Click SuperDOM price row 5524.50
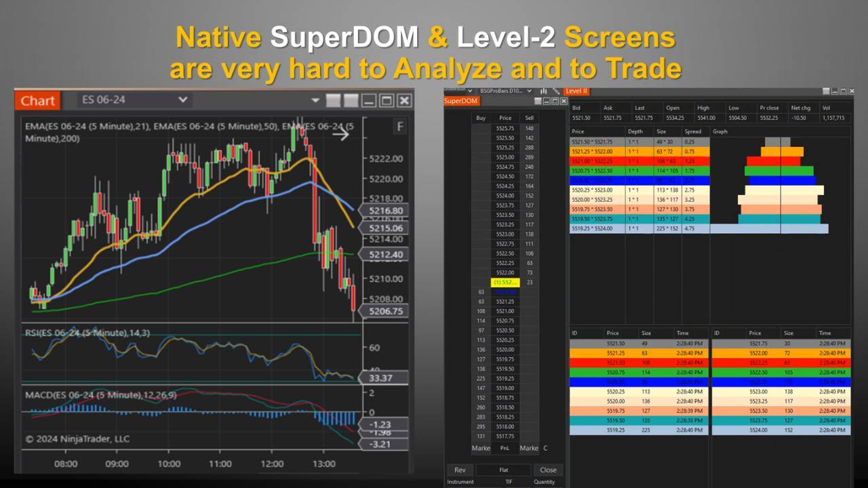 tap(505, 176)
